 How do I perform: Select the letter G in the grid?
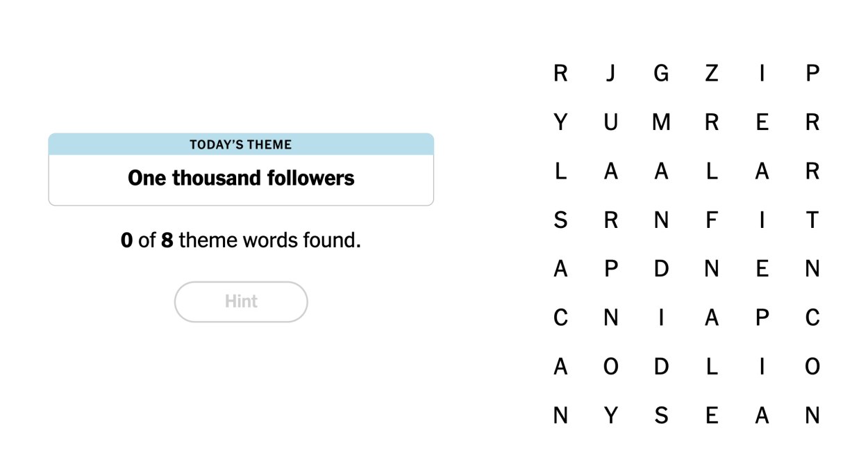click(x=661, y=73)
